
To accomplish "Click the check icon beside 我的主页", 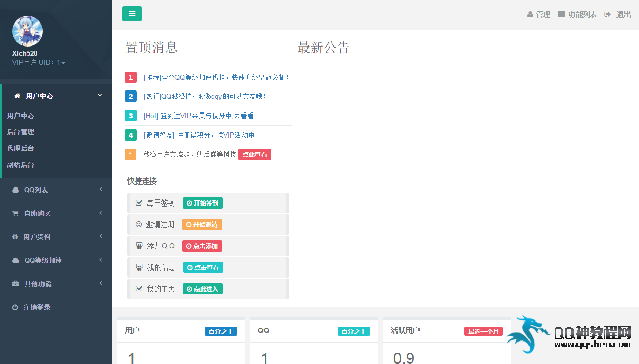I will [x=139, y=289].
